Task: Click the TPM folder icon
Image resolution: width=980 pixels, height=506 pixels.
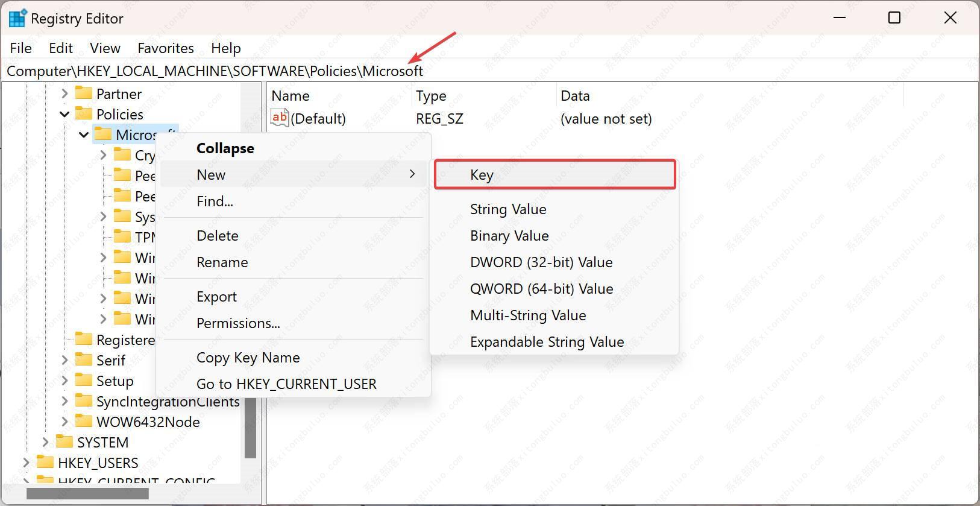Action: click(122, 236)
